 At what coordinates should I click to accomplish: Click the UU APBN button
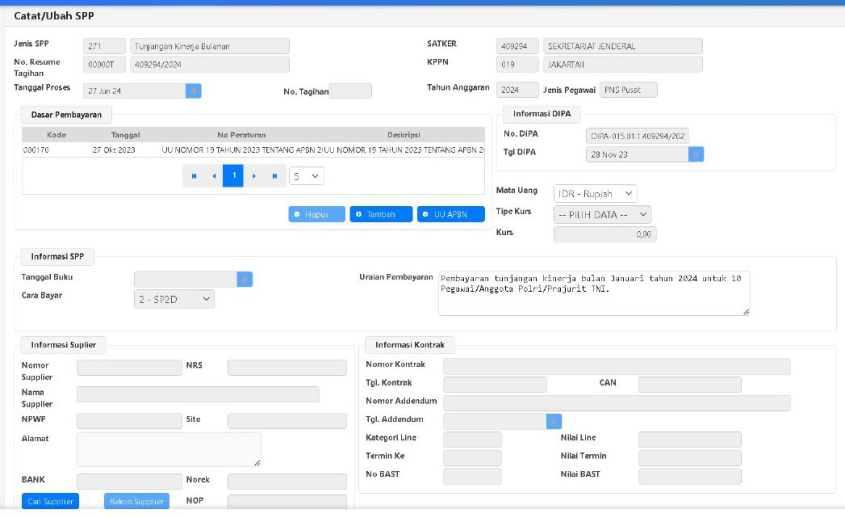(x=451, y=214)
